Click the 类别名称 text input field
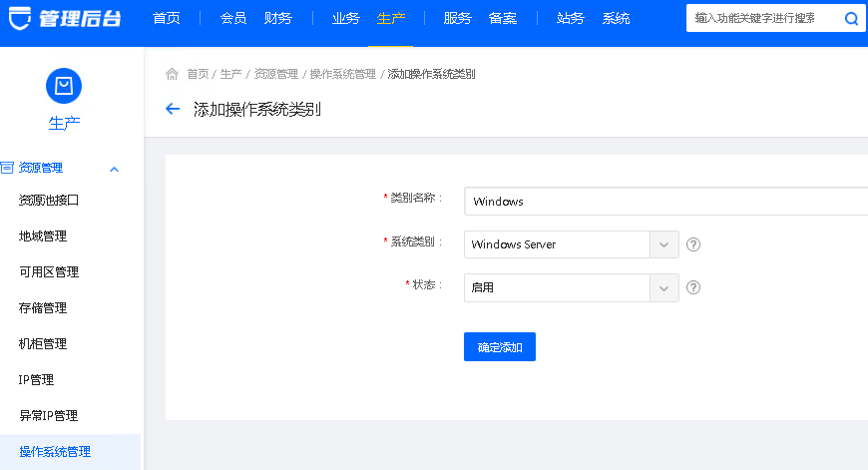 tap(665, 201)
